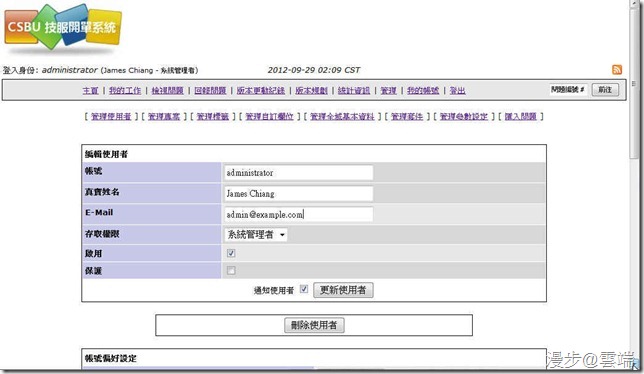Viewport: 644px width, 374px height.
Task: Toggle the 啟用 checkbox
Action: tap(231, 253)
